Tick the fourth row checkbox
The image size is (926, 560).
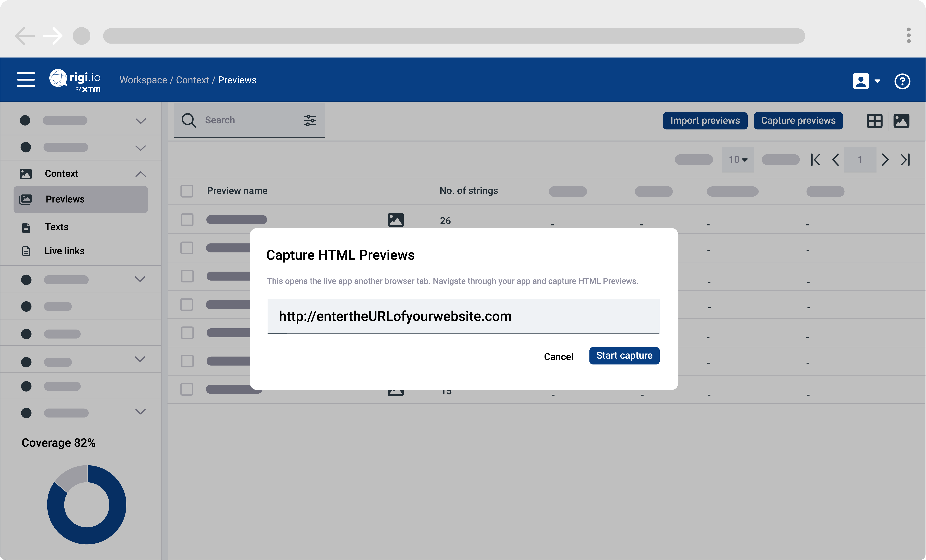coord(187,304)
